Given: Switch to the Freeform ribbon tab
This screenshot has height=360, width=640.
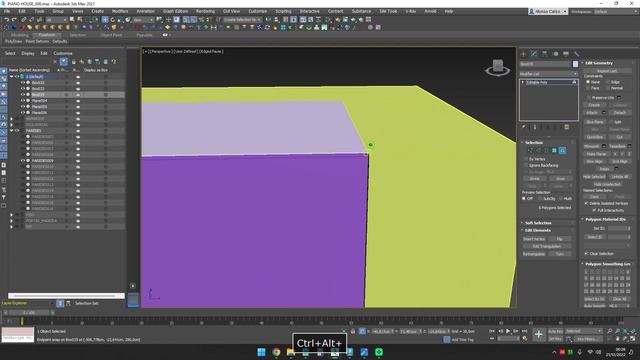Looking at the screenshot, I should point(47,35).
